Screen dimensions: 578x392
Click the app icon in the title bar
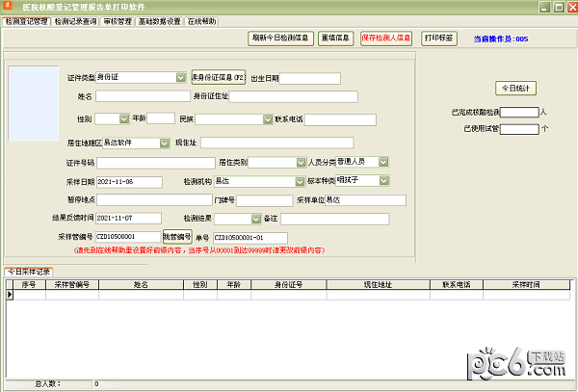click(8, 7)
